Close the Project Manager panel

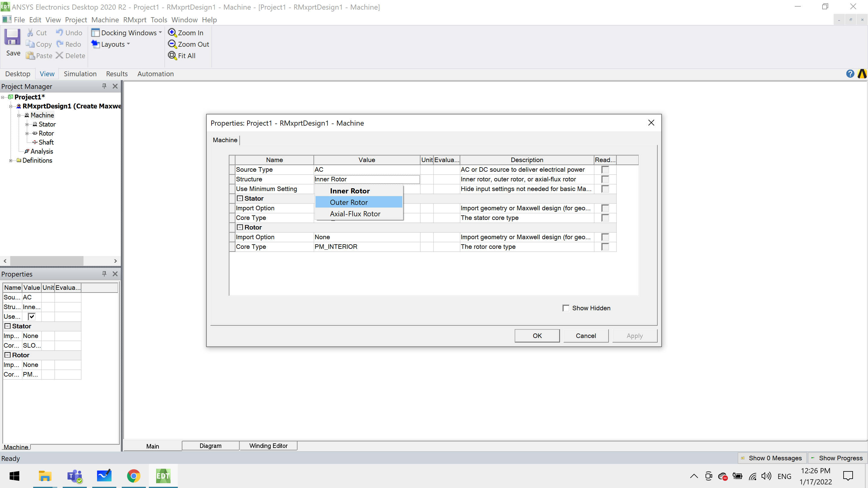pos(115,86)
